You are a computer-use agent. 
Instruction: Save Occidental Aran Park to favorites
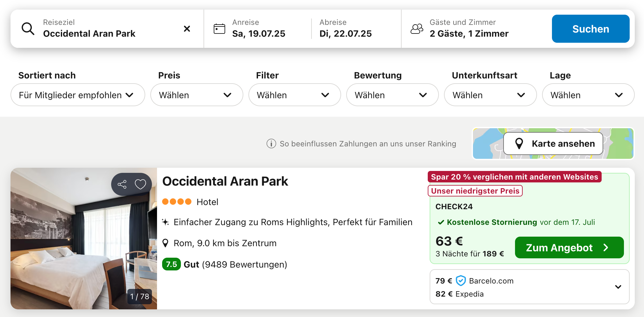click(140, 184)
